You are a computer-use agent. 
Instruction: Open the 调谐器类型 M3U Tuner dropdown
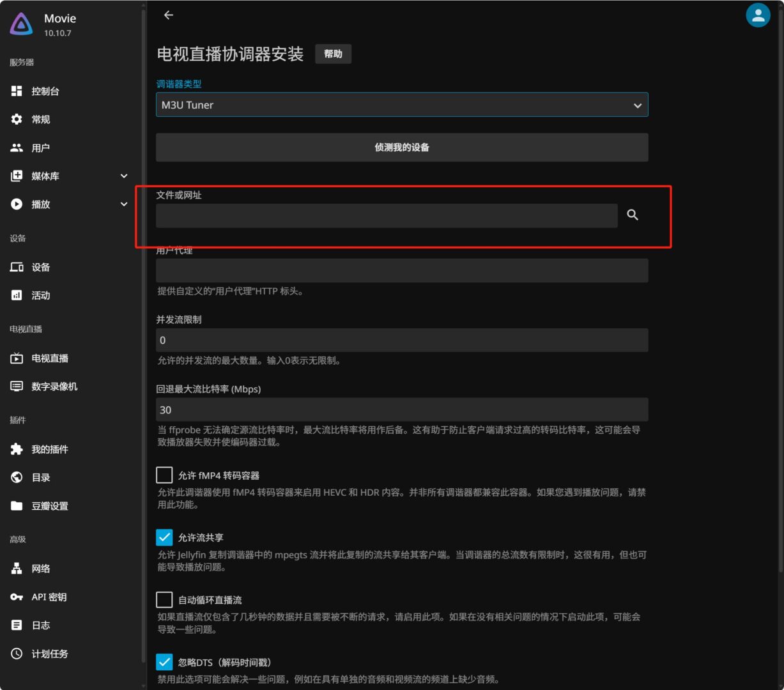point(402,105)
